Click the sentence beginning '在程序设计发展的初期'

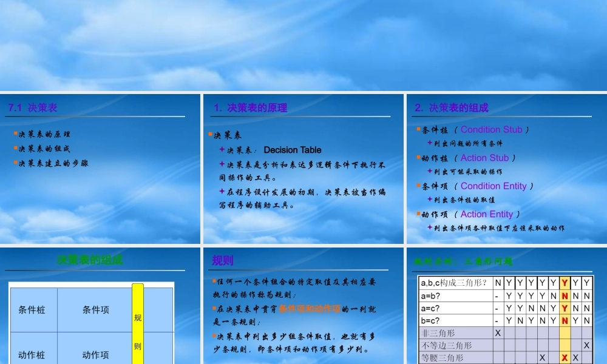click(302, 198)
